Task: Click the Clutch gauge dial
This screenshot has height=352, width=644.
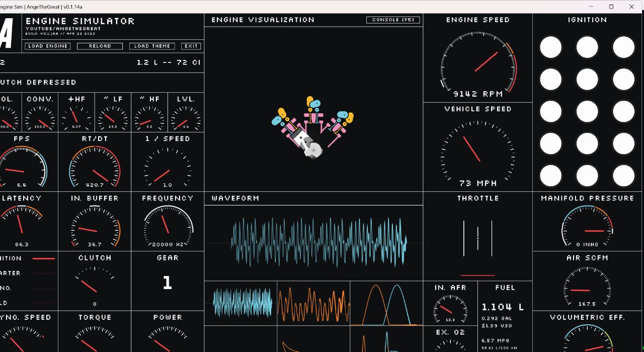Action: [95, 285]
